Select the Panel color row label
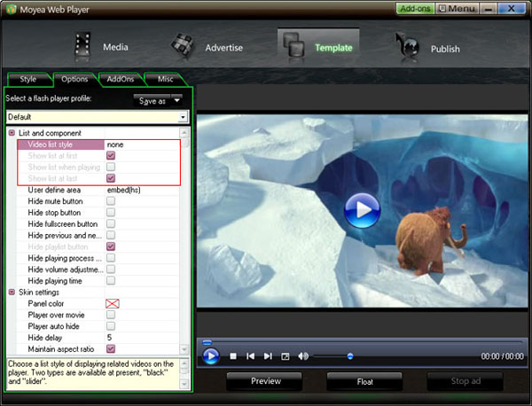Image resolution: width=532 pixels, height=406 pixels. [46, 303]
